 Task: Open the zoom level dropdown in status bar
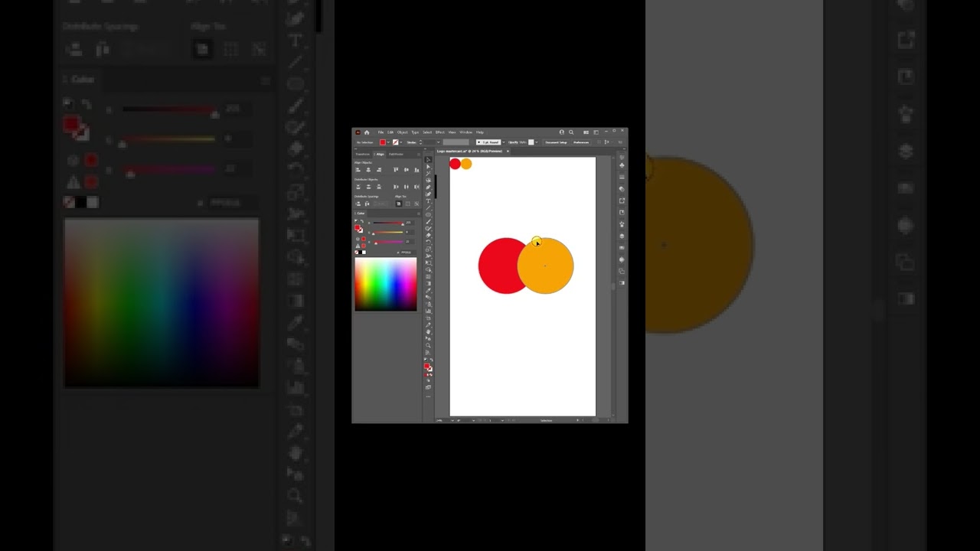[452, 420]
